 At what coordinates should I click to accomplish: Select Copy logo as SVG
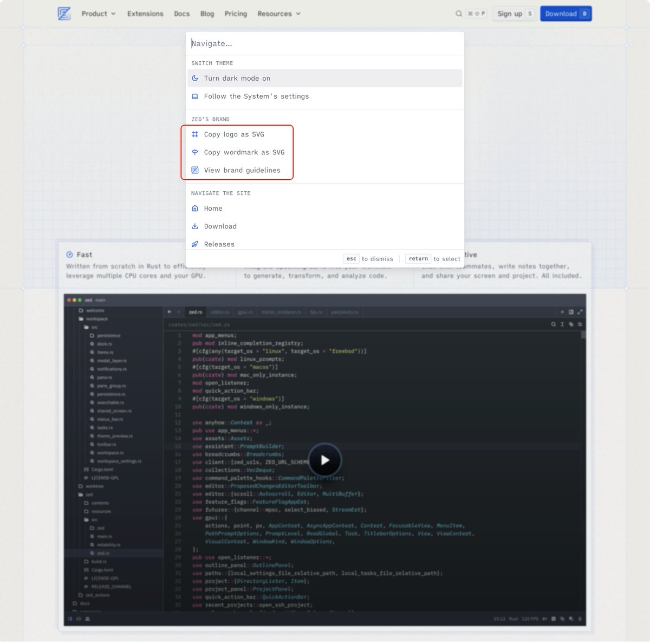[x=325, y=134]
